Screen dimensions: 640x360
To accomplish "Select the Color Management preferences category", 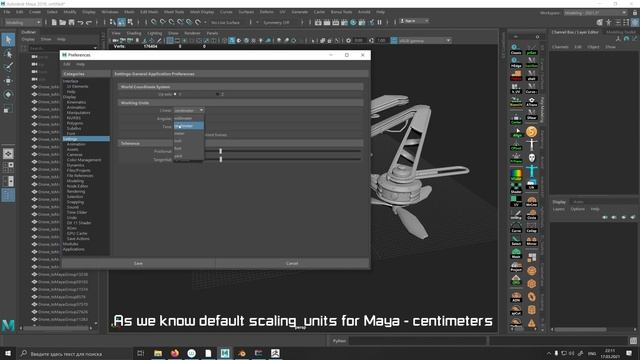I will click(x=84, y=160).
